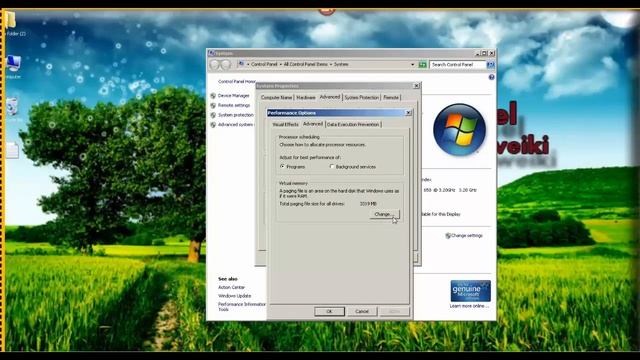Close the System Properties dialog

(x=416, y=86)
